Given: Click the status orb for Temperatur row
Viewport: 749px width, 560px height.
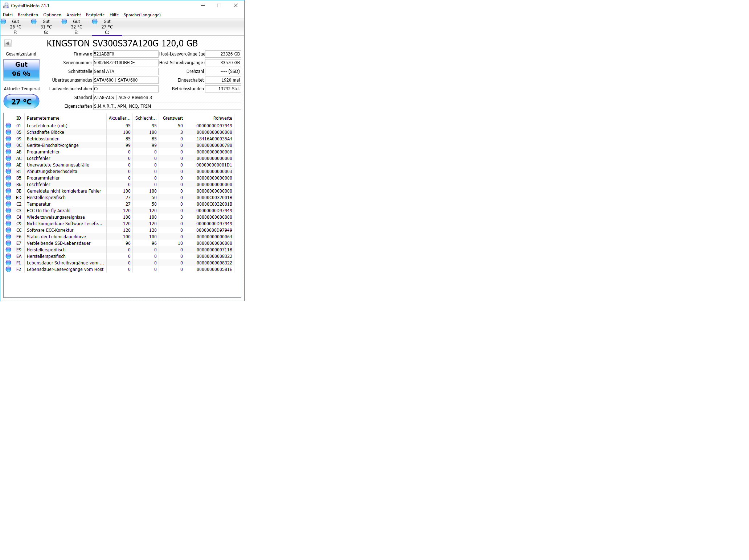Looking at the screenshot, I should (x=8, y=204).
